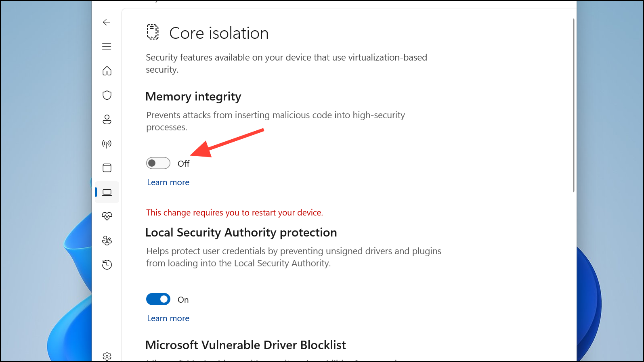Open App & browser control icon

(107, 168)
